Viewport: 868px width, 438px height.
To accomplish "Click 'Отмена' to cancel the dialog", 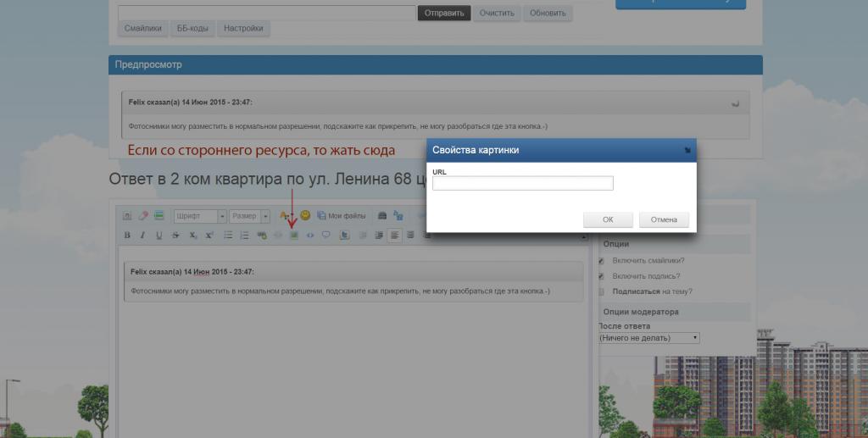I will [664, 219].
